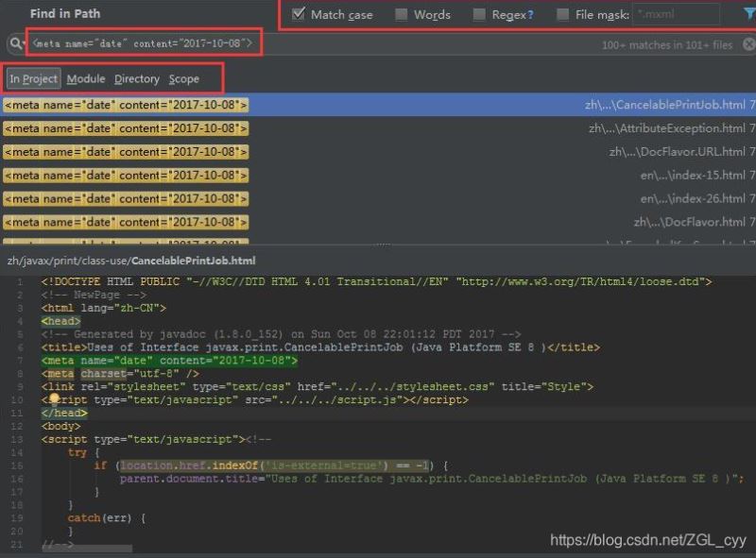Select result in AttributeException.html
Image resolution: width=756 pixels, height=558 pixels.
click(378, 128)
